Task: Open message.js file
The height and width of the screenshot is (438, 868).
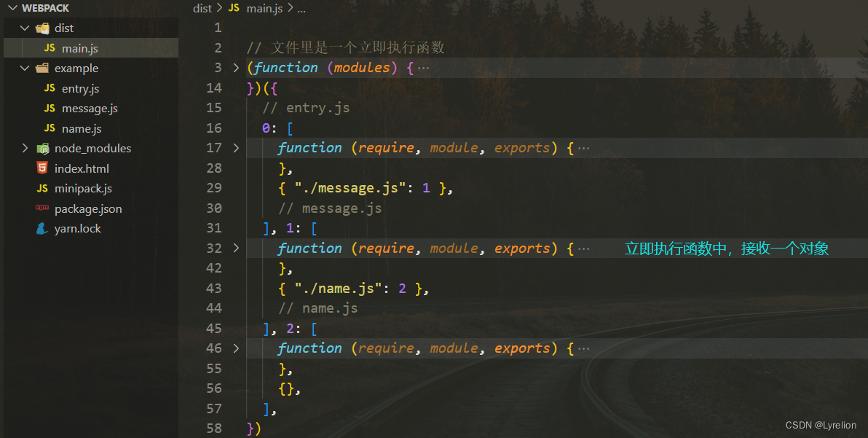Action: (90, 109)
